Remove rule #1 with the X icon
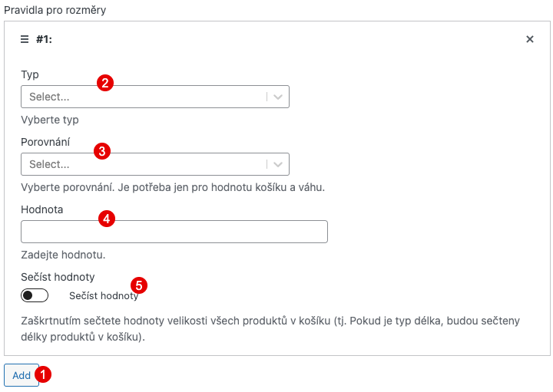This screenshot has width=553, height=392. coord(530,39)
